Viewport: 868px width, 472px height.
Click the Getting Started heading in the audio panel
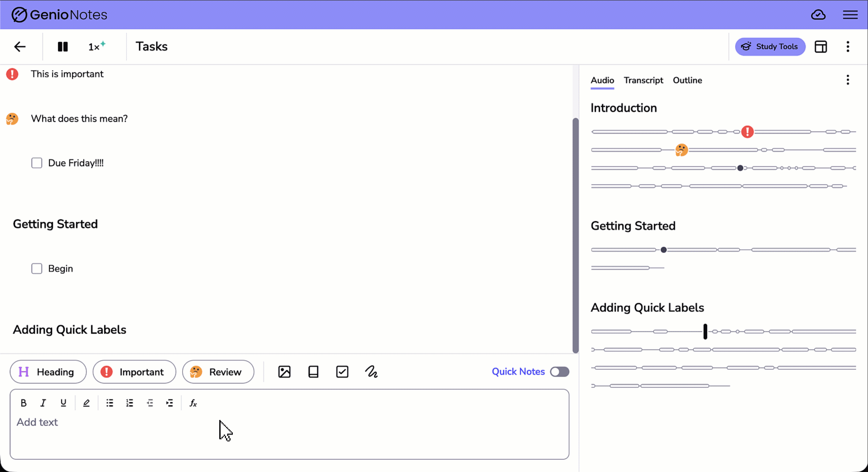633,226
